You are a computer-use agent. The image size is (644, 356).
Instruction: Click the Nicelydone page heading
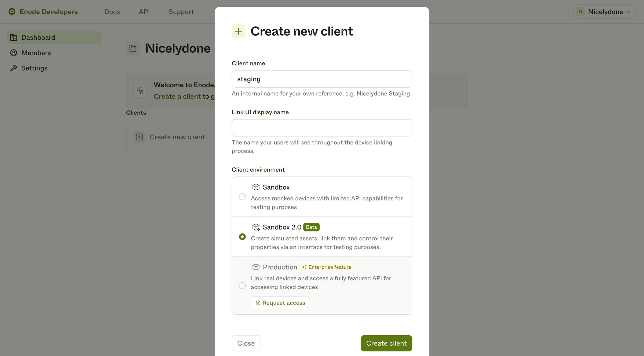point(178,48)
